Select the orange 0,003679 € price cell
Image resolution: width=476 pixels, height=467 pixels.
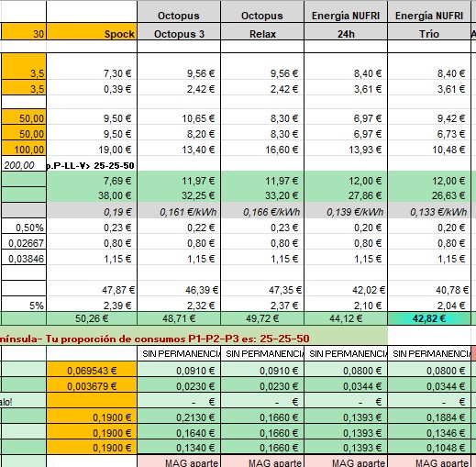point(92,385)
